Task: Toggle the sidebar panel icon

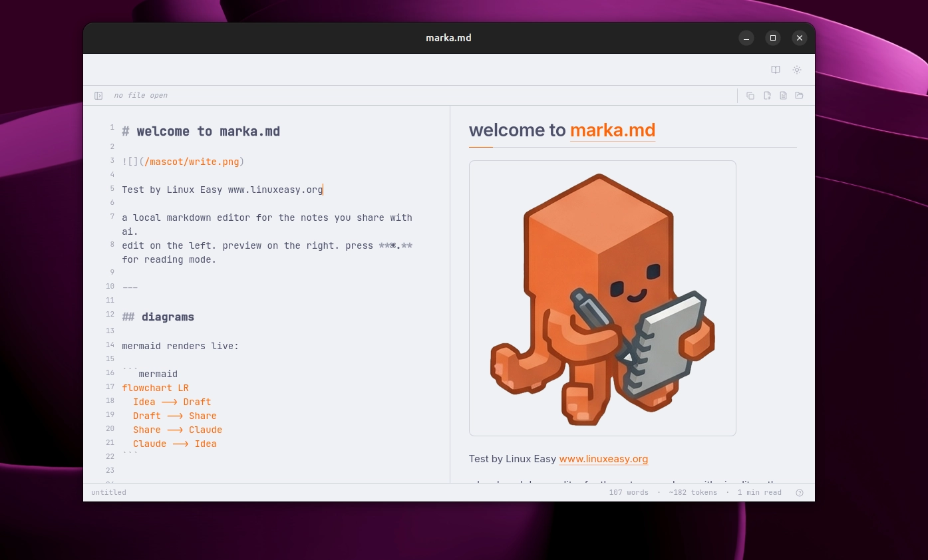Action: 98,96
